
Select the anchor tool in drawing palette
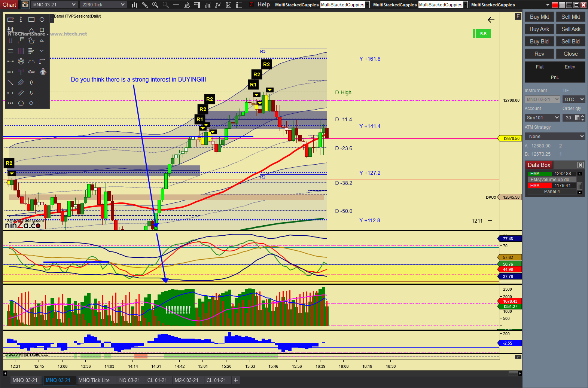pos(43,72)
